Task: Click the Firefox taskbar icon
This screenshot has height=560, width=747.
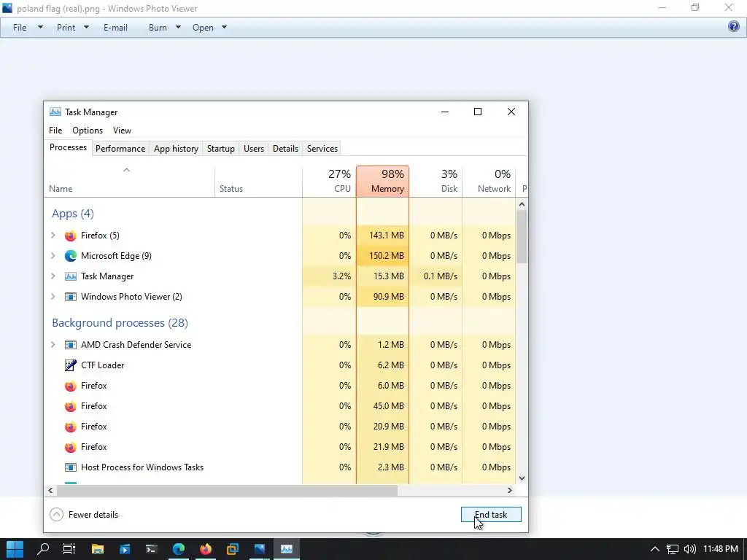Action: click(205, 549)
